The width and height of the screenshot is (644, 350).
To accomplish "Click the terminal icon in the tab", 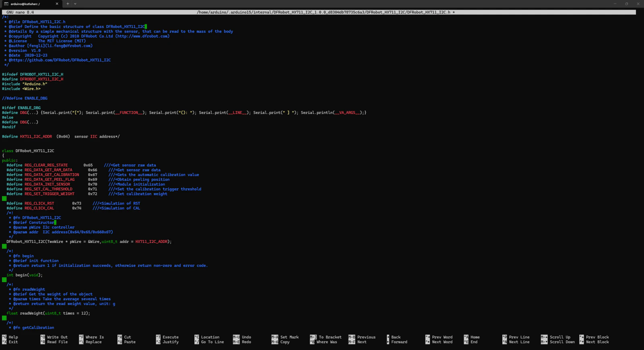I will click(6, 4).
